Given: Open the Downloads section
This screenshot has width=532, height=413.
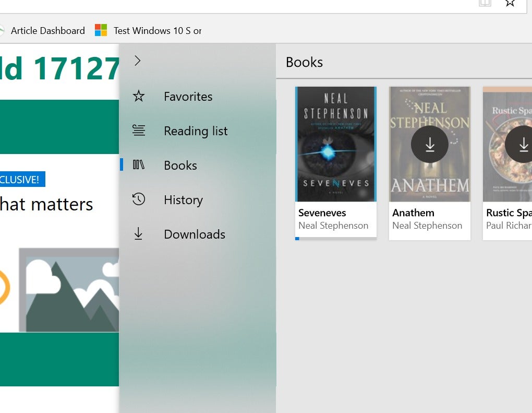Looking at the screenshot, I should click(195, 234).
